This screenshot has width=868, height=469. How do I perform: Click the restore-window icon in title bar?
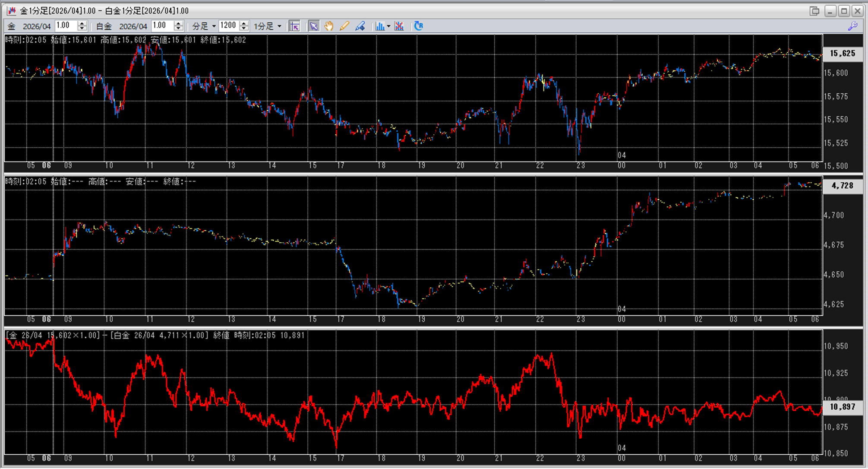(814, 11)
